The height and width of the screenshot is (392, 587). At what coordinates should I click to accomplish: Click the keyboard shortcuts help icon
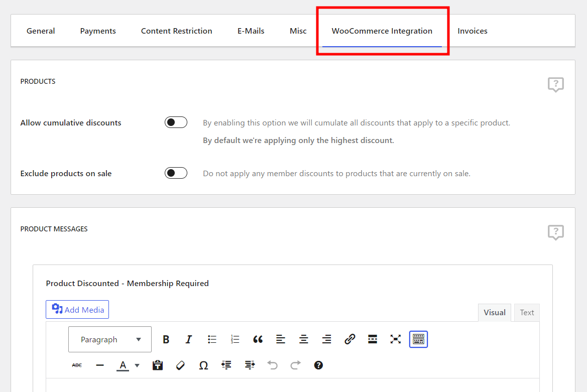318,365
